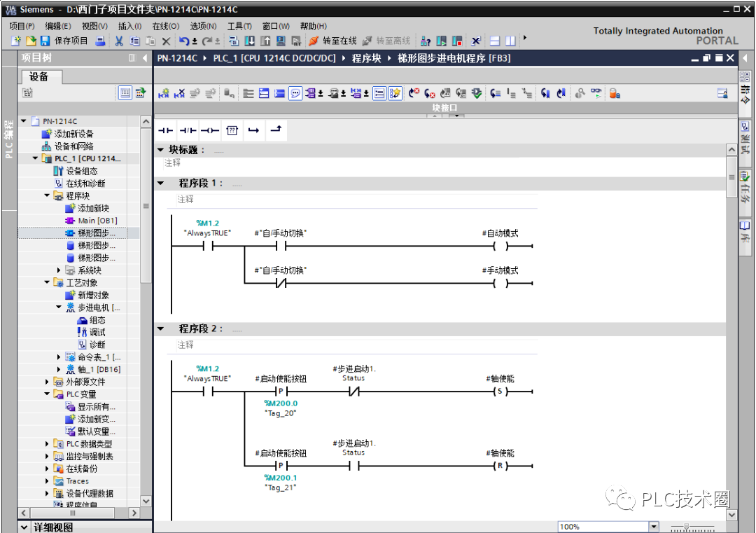The image size is (756, 533).
Task: Expand the 详细视图 panel
Action: tap(24, 527)
